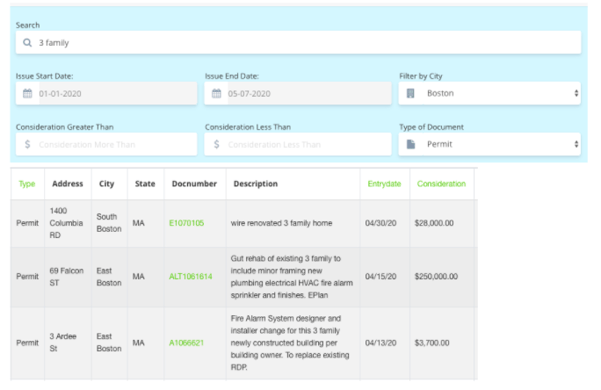Click the building icon in Filter by City
601x390 pixels.
[411, 93]
